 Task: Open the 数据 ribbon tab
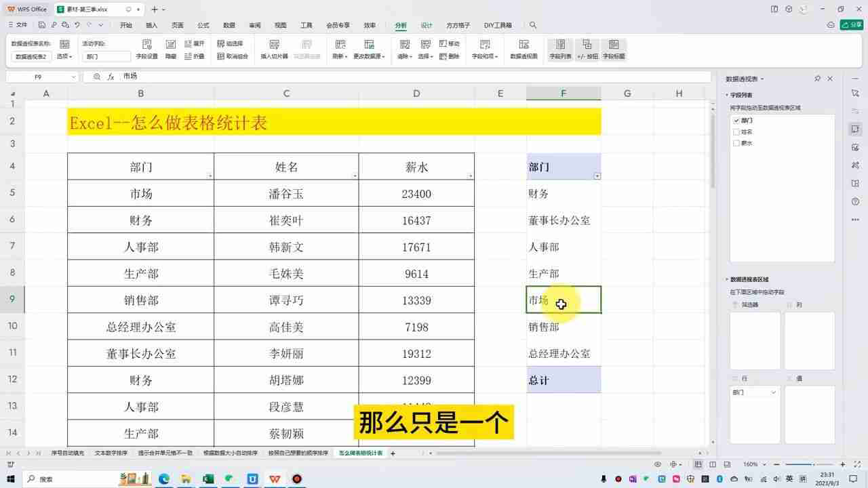tap(229, 25)
